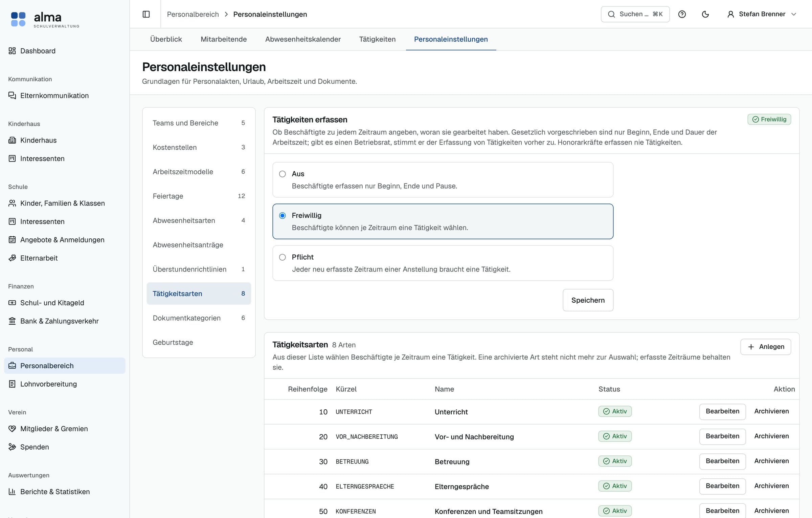Open Angebote & Anmeldungen
This screenshot has width=812, height=518.
65,240
